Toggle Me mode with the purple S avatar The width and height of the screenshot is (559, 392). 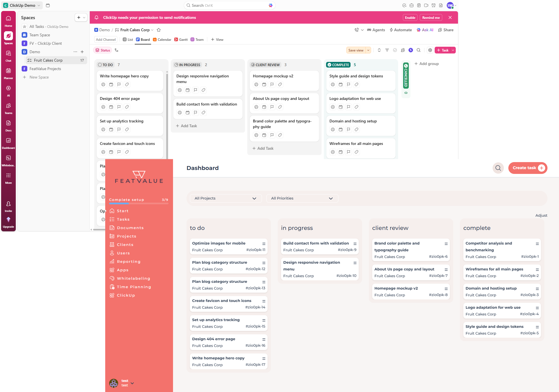pos(411,50)
